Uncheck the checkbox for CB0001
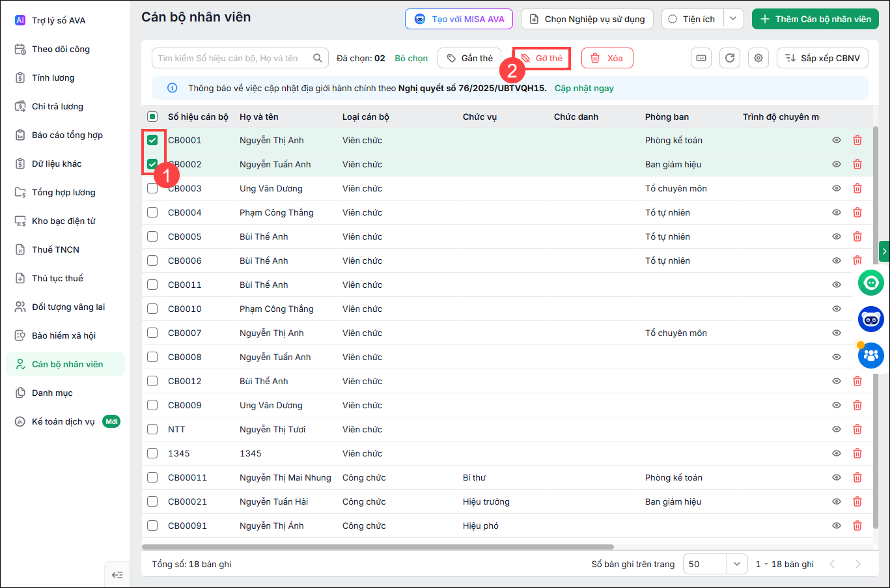The image size is (890, 588). (x=152, y=140)
